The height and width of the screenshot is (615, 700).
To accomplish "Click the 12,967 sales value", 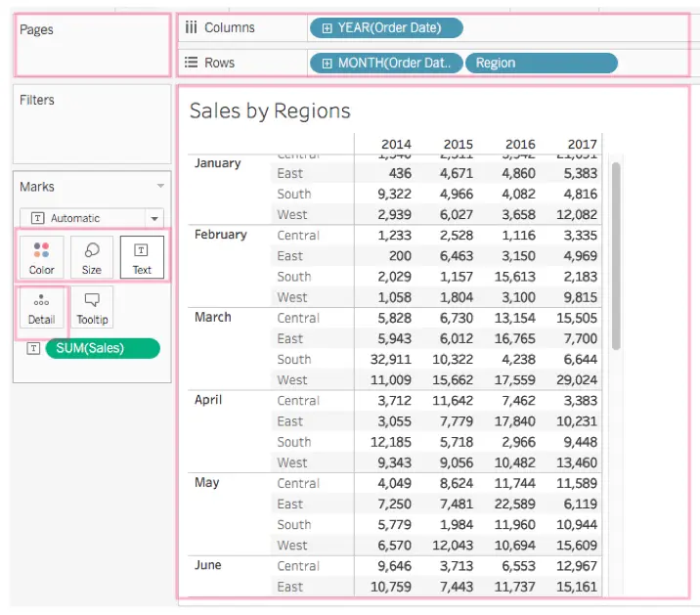I will [x=577, y=566].
